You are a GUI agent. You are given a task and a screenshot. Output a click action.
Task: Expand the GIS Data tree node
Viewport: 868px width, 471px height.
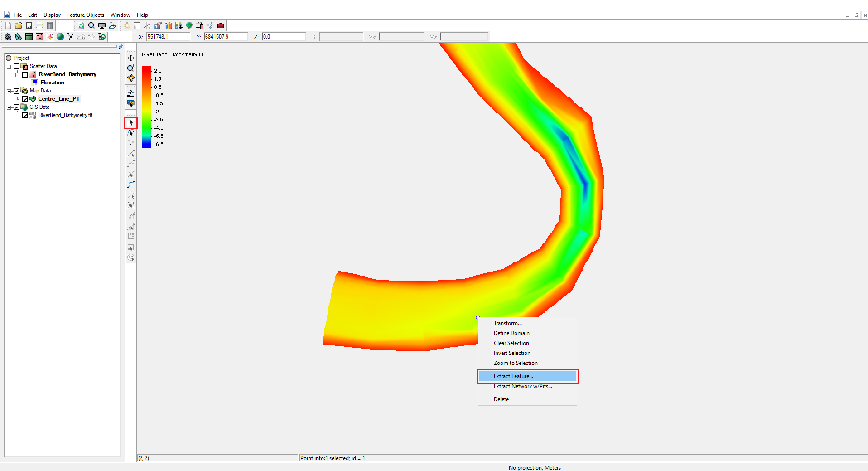coord(9,107)
